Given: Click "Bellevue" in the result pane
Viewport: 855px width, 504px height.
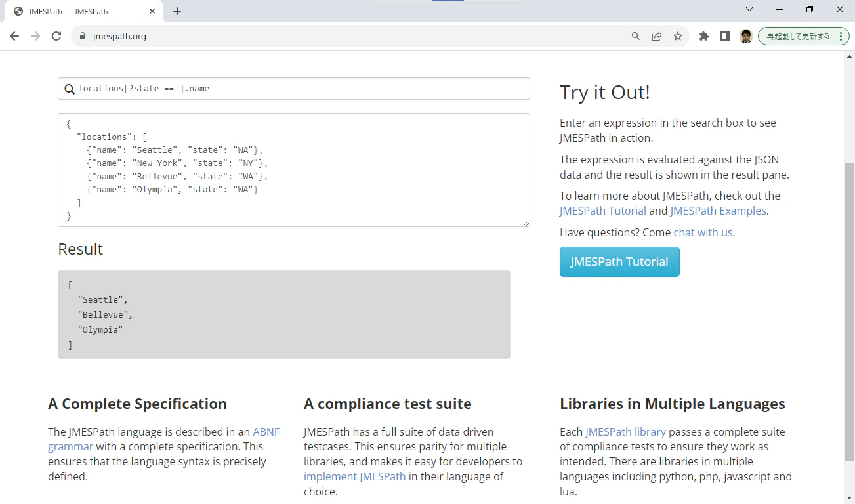Looking at the screenshot, I should click(103, 315).
